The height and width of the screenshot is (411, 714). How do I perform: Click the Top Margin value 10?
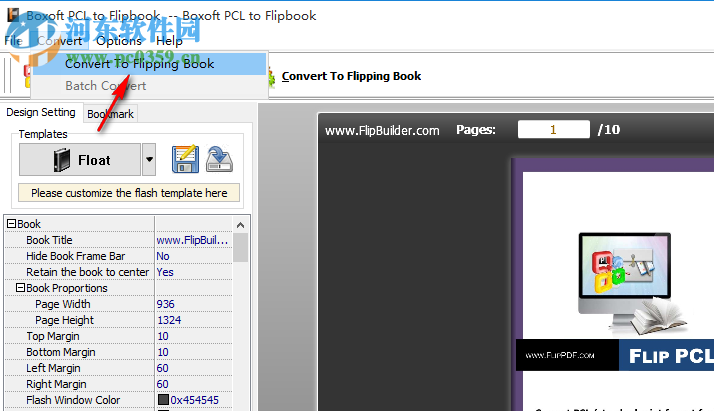coord(194,336)
